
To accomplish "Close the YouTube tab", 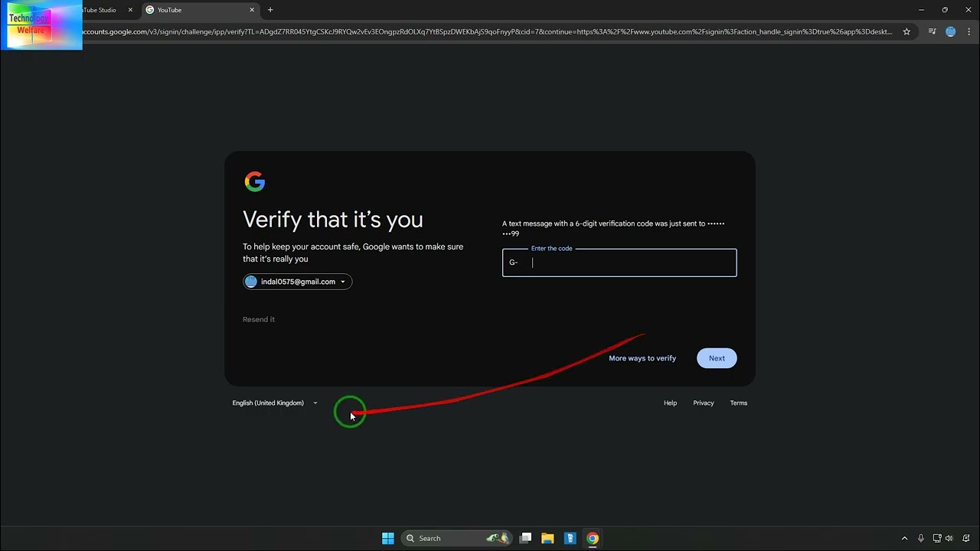I will [x=252, y=10].
